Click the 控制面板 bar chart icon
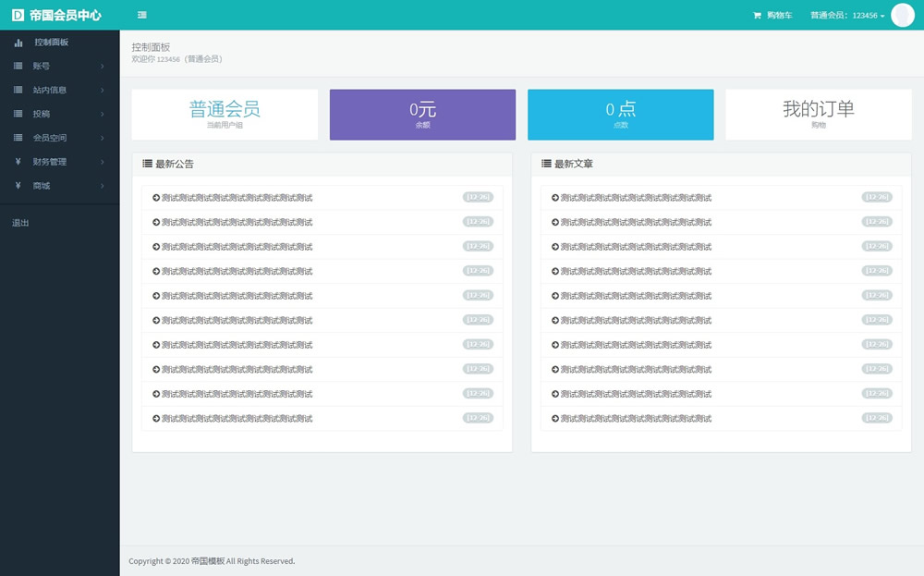Viewport: 924px width, 576px height. click(x=18, y=43)
